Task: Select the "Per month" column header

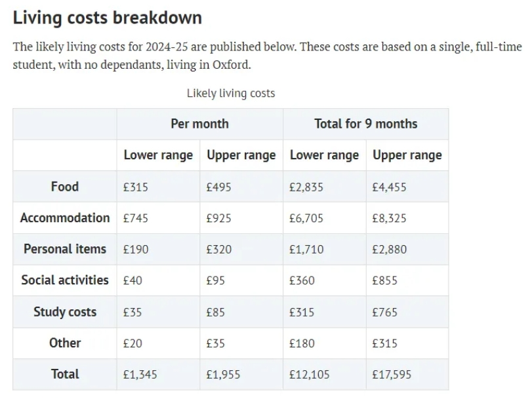Action: [199, 124]
